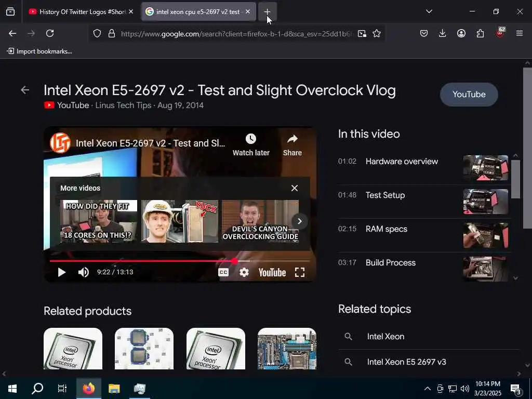Open Firefox View tab list icon
The height and width of the screenshot is (399, 532).
(x=10, y=11)
